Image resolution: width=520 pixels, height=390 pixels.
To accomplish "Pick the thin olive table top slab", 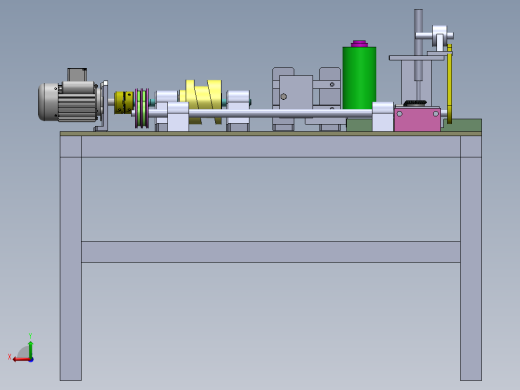I will tap(271, 134).
